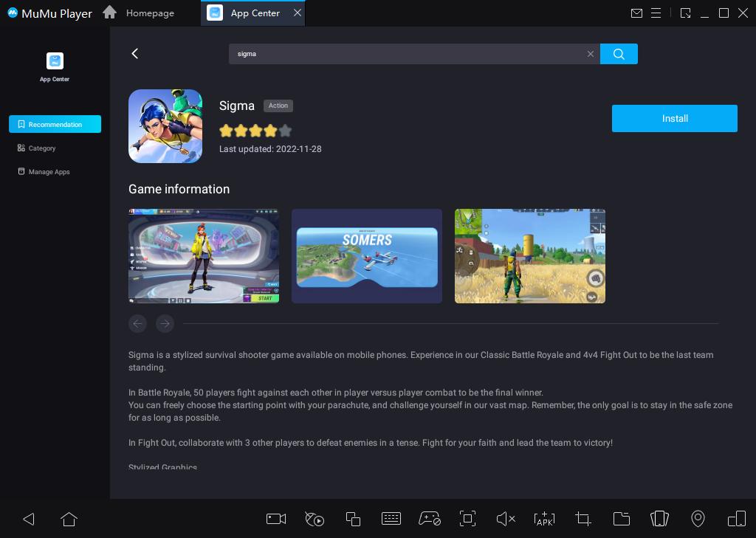The image size is (756, 538).
Task: Open the hamburger menu
Action: click(x=656, y=13)
